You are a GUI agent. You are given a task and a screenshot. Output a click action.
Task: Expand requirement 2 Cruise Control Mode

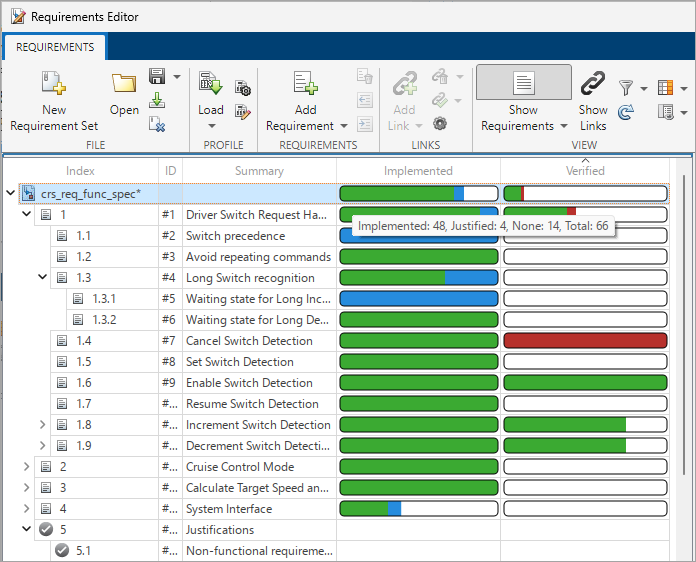[27, 467]
